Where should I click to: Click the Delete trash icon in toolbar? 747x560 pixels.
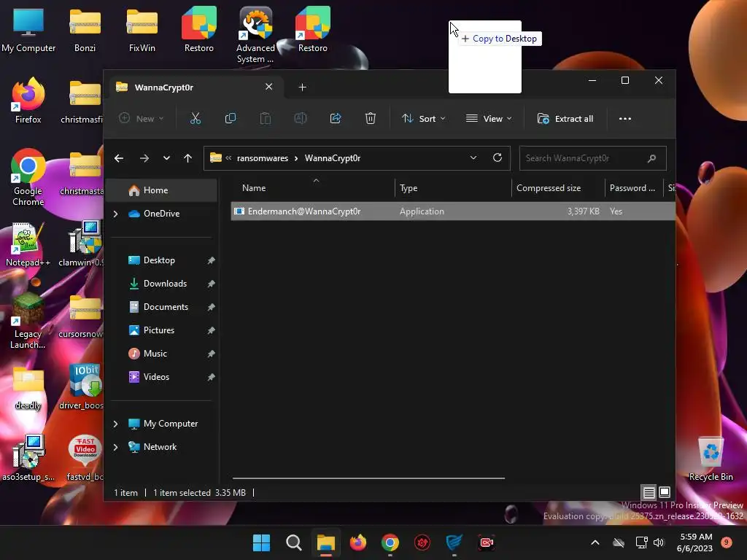click(x=370, y=119)
